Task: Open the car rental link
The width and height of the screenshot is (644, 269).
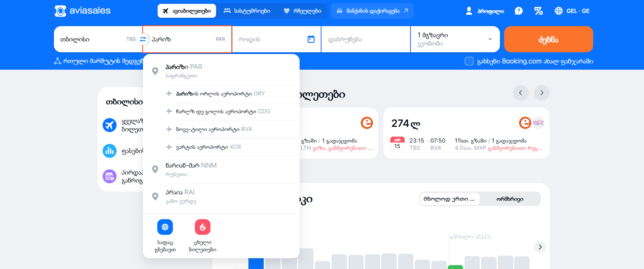Action: (x=372, y=11)
